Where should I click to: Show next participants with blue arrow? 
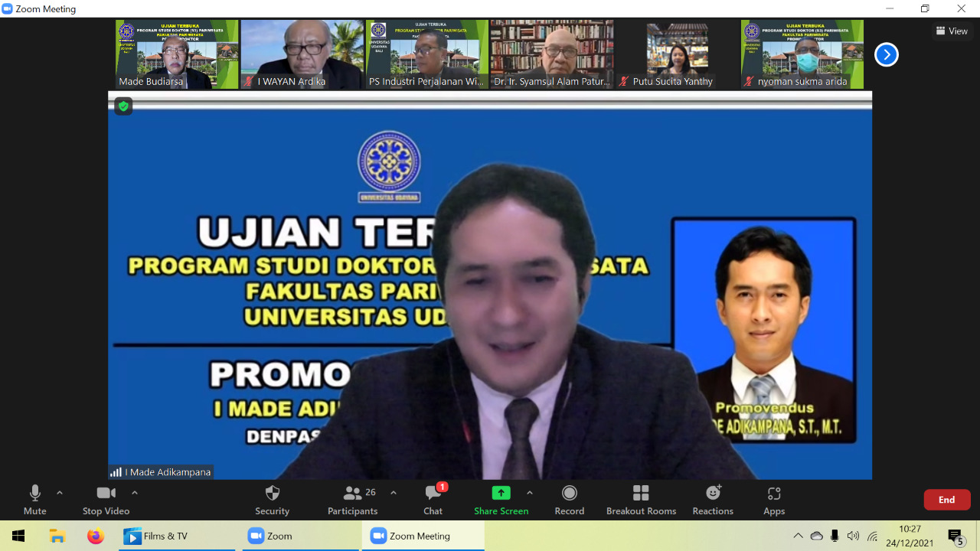pos(886,55)
